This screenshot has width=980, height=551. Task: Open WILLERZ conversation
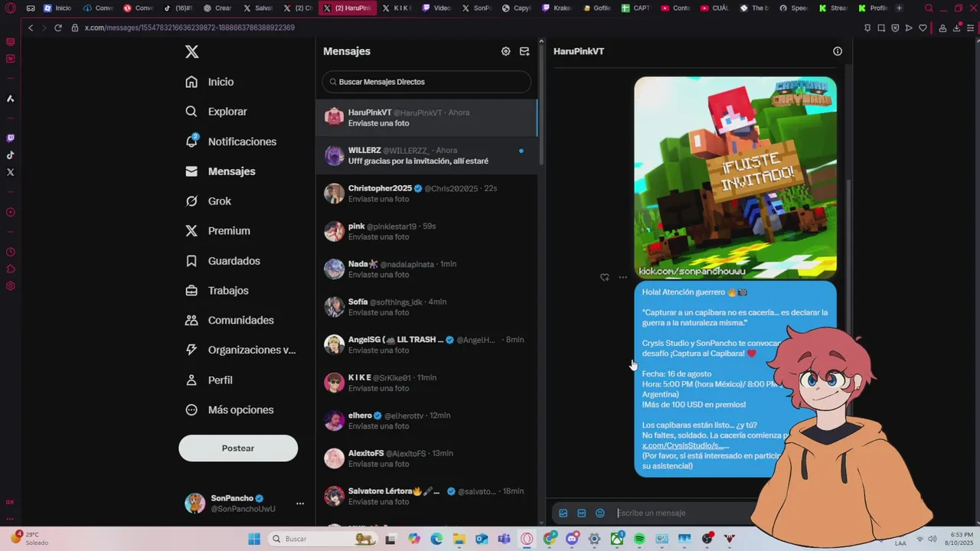426,156
